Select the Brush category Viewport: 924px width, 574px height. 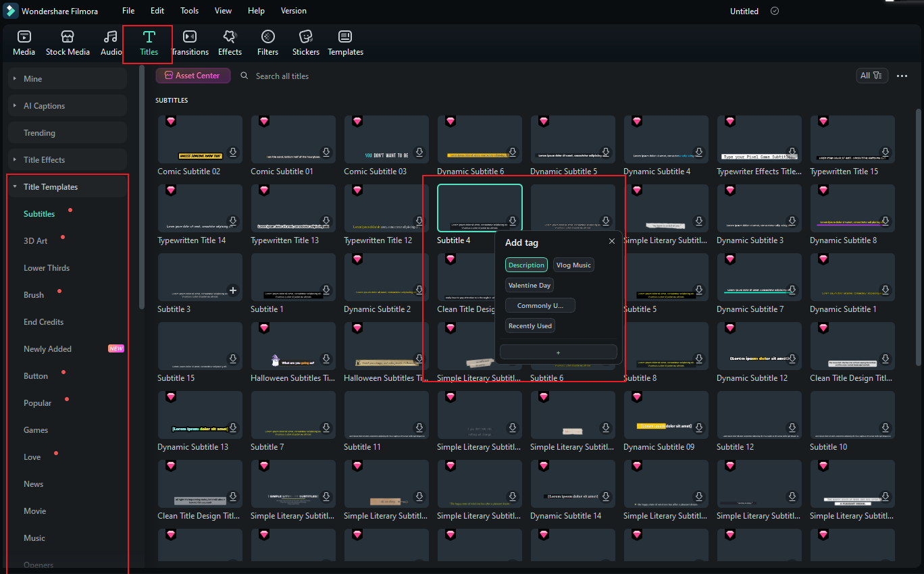pos(34,294)
